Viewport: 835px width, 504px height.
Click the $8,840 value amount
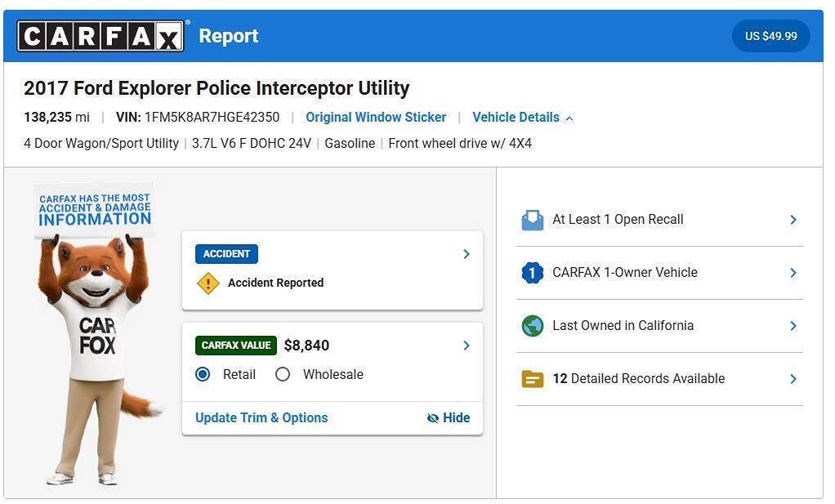click(x=306, y=346)
